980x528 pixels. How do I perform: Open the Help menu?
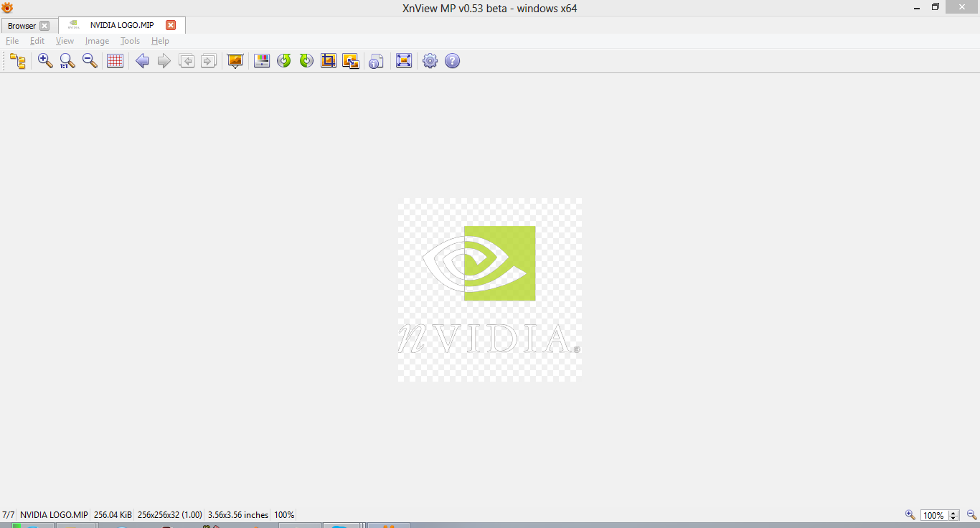(160, 41)
